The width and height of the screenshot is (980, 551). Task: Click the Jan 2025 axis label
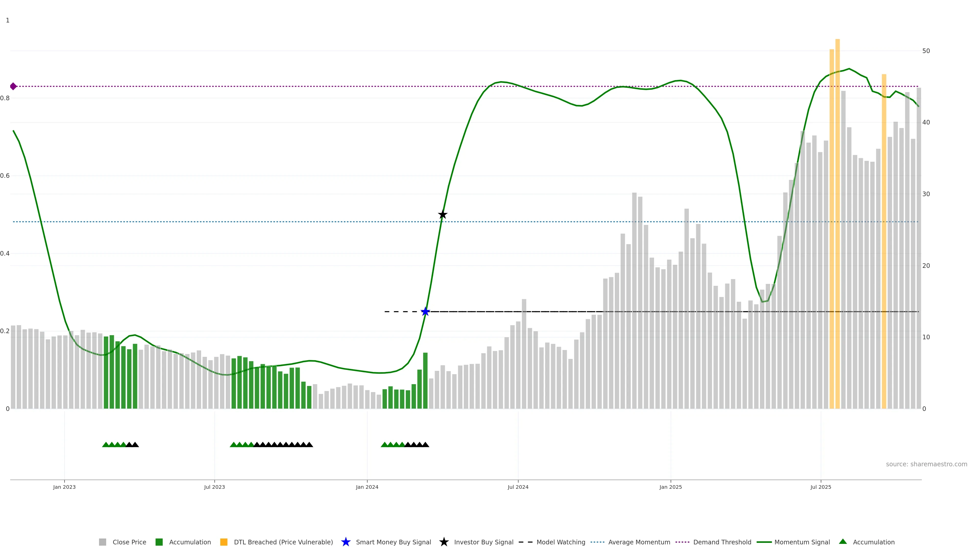670,487
